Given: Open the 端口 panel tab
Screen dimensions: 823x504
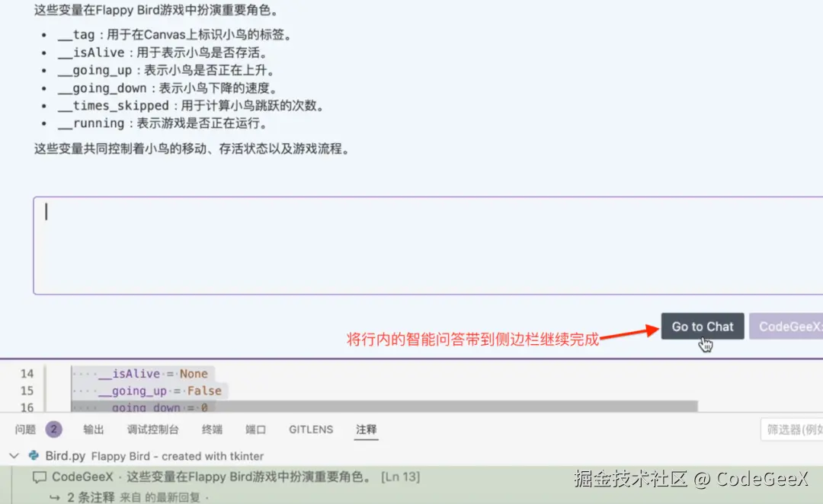Looking at the screenshot, I should (255, 429).
